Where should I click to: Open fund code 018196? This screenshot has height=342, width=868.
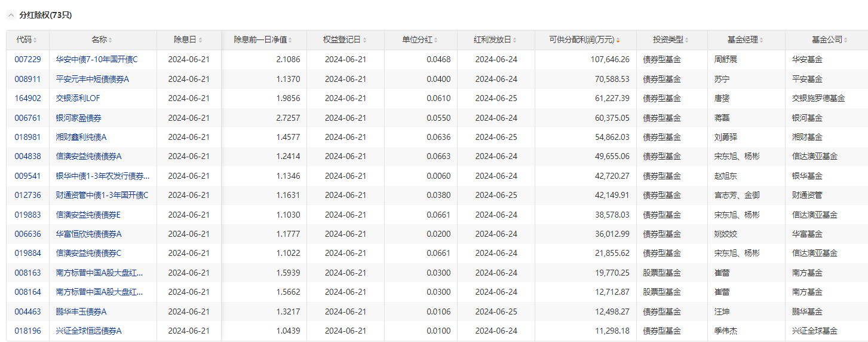click(x=27, y=331)
